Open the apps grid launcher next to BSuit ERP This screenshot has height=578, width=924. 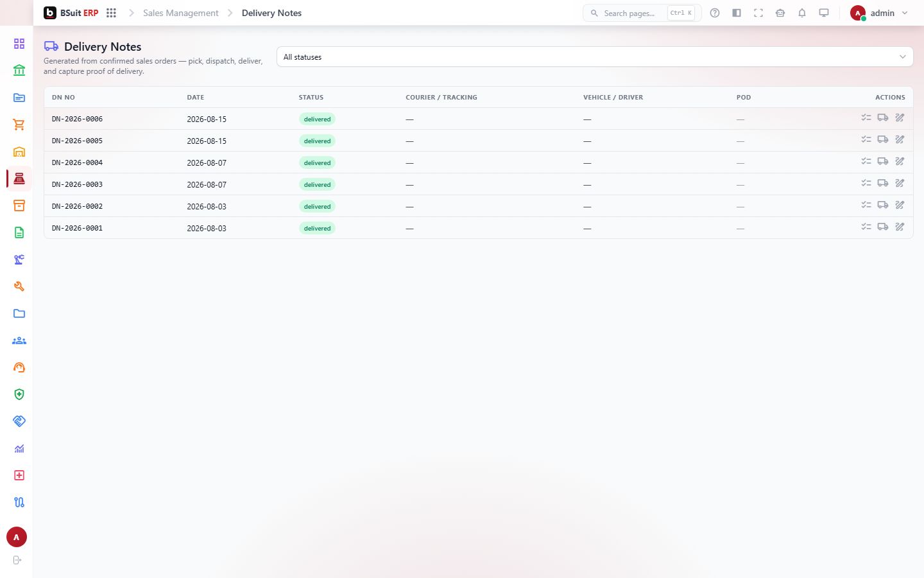[x=111, y=13]
